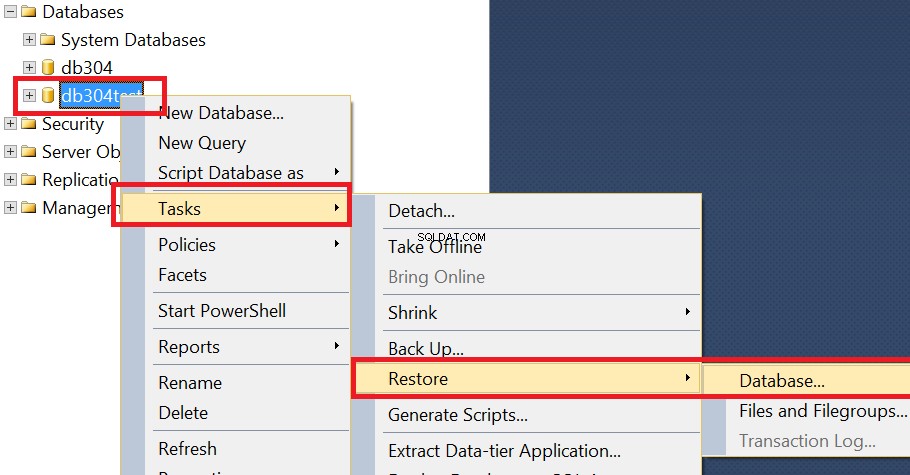Choose Rename from context menu
Image resolution: width=910 pixels, height=475 pixels.
coord(235,383)
